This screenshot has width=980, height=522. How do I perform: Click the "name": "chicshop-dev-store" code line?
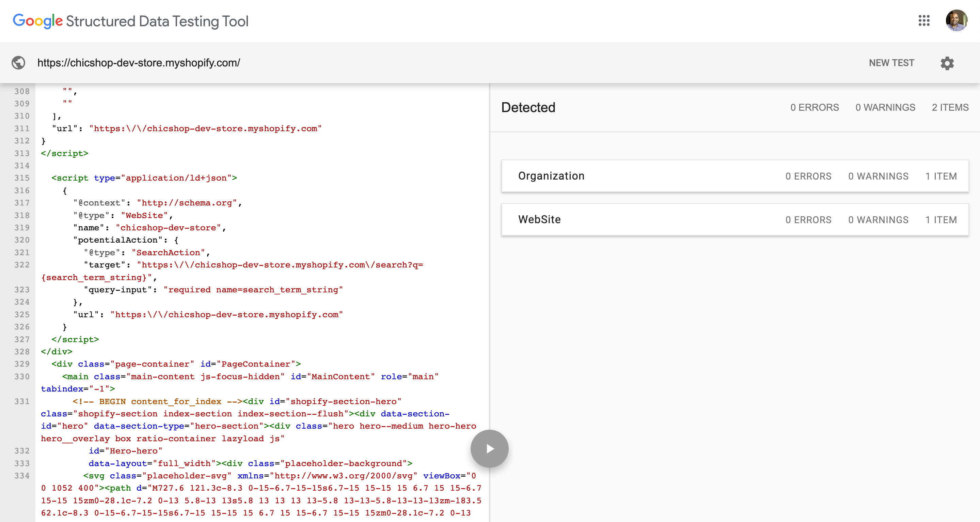pos(149,228)
